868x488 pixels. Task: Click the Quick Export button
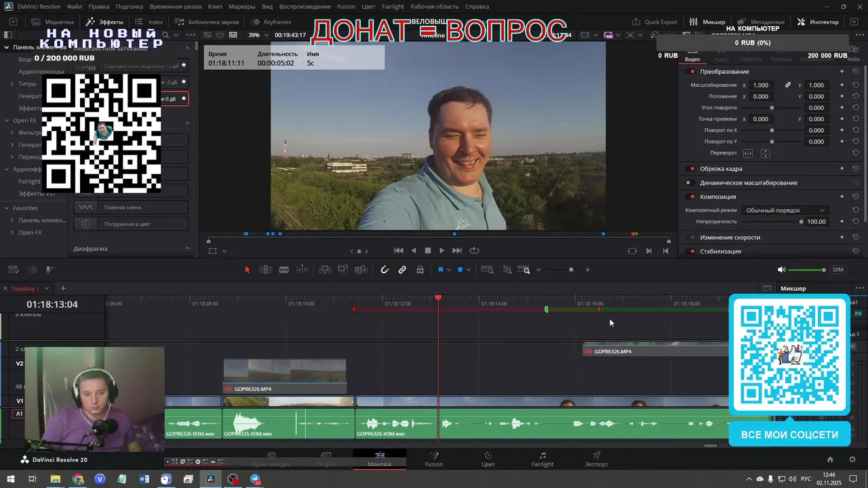(x=654, y=22)
